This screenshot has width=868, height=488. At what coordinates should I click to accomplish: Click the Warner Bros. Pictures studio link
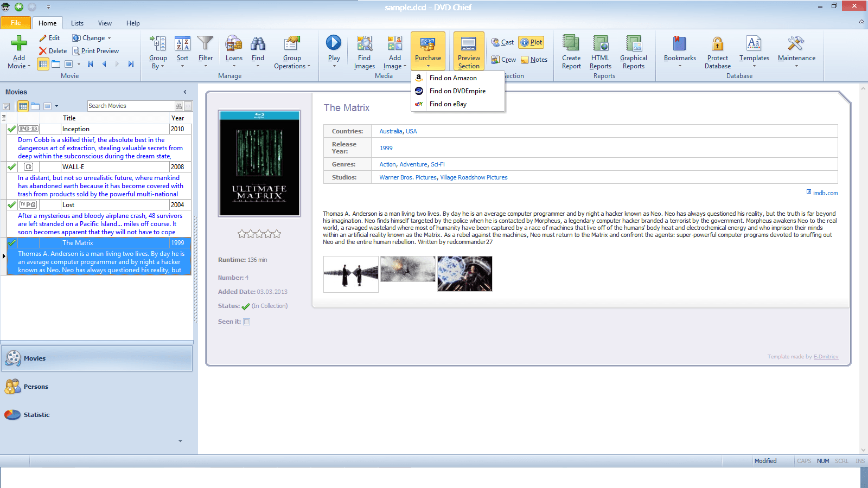tap(408, 177)
